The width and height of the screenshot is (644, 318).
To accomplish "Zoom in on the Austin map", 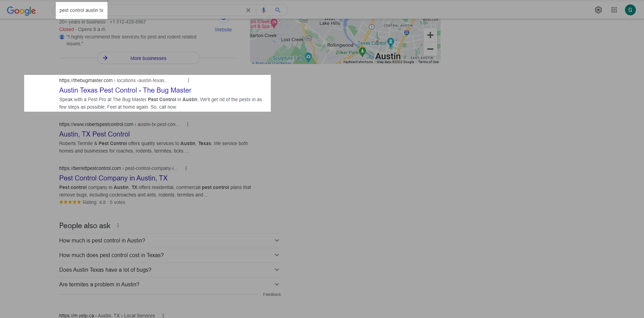I will point(430,35).
